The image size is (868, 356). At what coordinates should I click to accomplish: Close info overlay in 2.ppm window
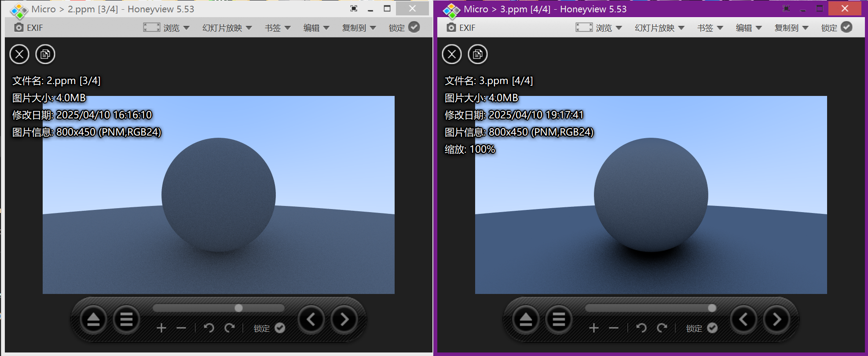click(x=19, y=55)
